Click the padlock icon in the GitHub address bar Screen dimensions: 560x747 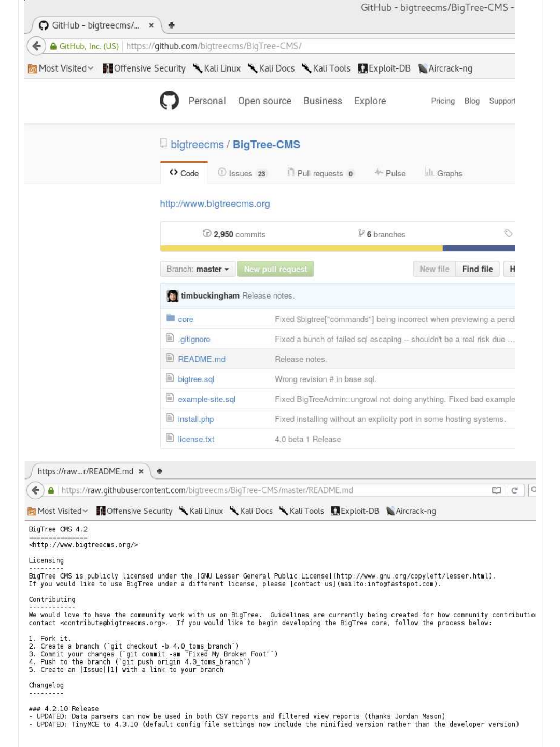(53, 46)
